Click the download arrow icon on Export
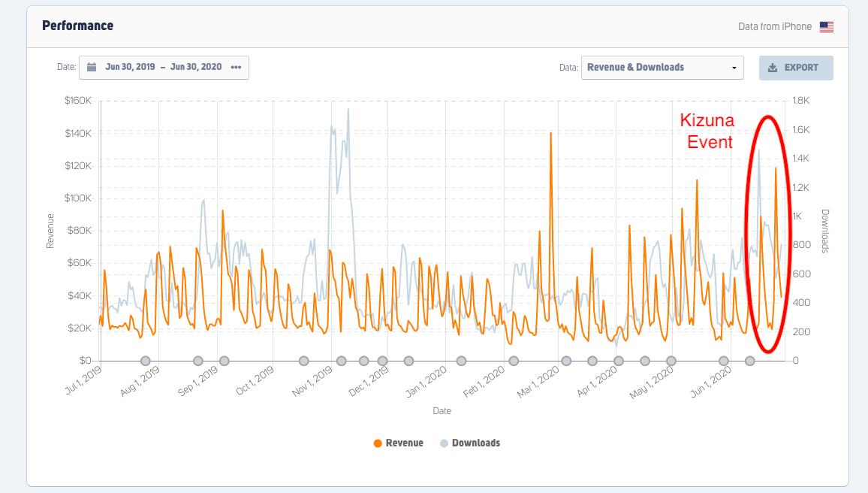 click(773, 68)
